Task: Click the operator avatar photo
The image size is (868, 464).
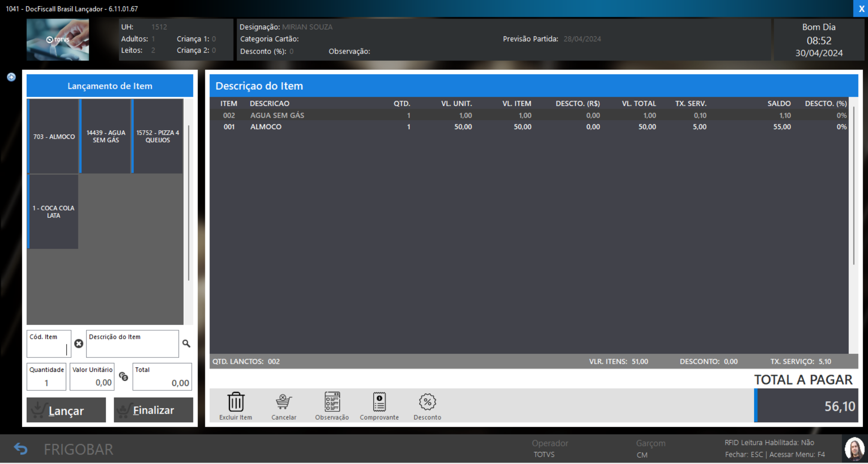Action: coord(854,449)
